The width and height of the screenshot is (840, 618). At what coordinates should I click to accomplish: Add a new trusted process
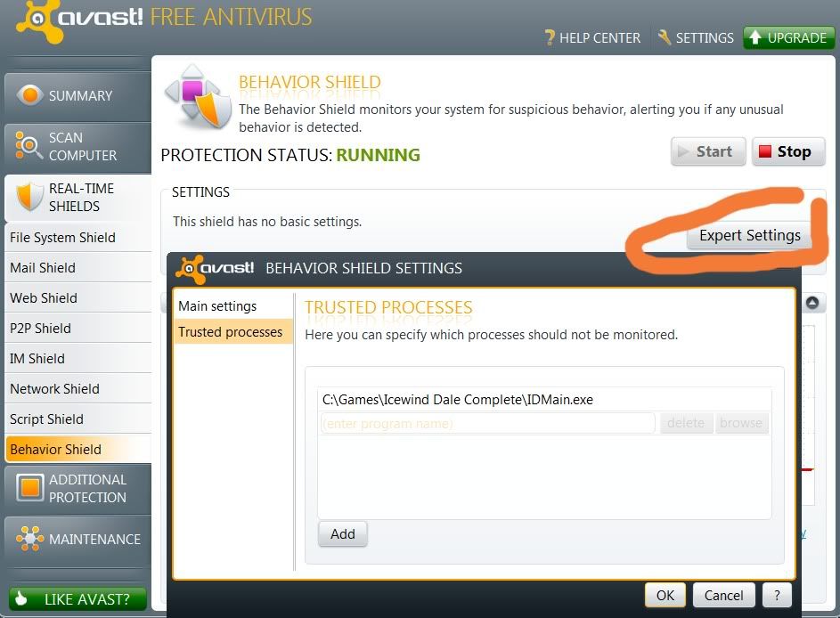coord(342,534)
